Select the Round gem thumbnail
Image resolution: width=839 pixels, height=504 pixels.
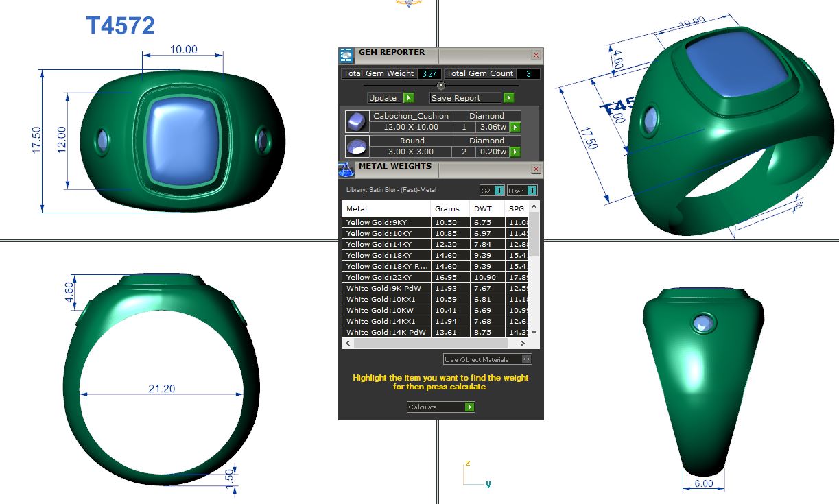356,147
